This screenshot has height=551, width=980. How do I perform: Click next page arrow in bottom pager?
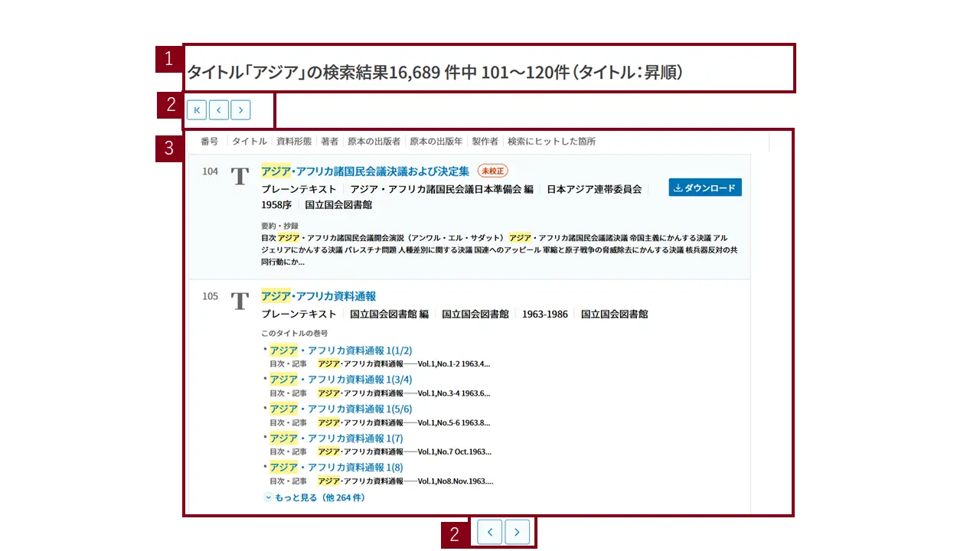518,532
